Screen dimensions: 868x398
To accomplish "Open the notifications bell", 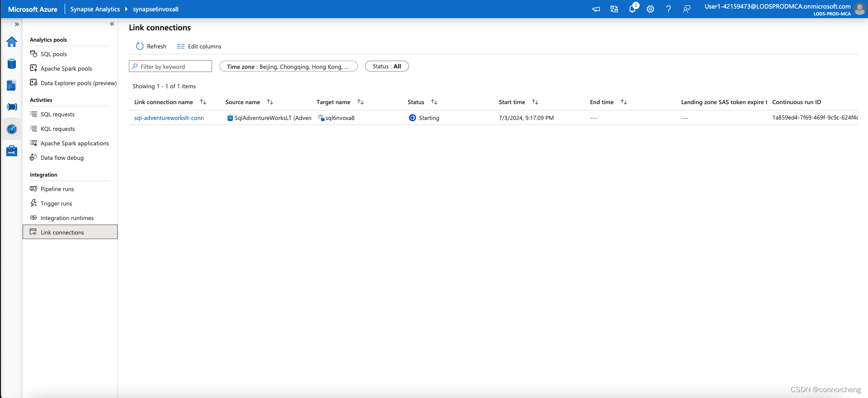I will click(x=632, y=9).
